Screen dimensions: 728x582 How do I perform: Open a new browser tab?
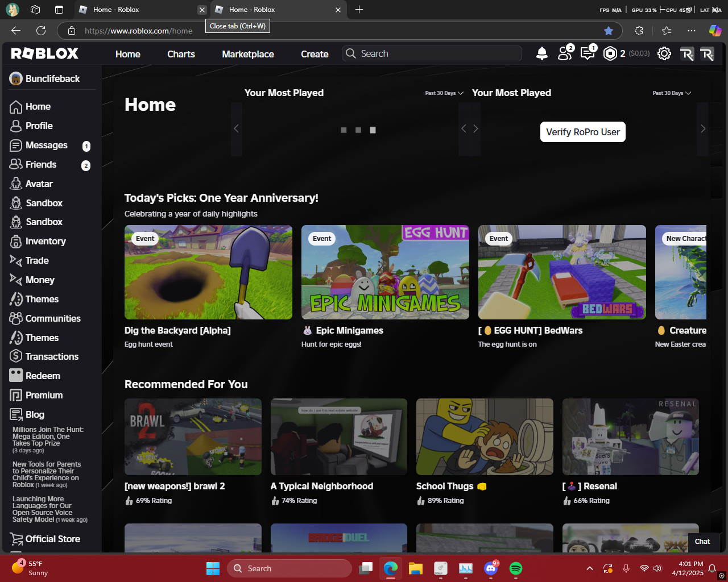(359, 10)
